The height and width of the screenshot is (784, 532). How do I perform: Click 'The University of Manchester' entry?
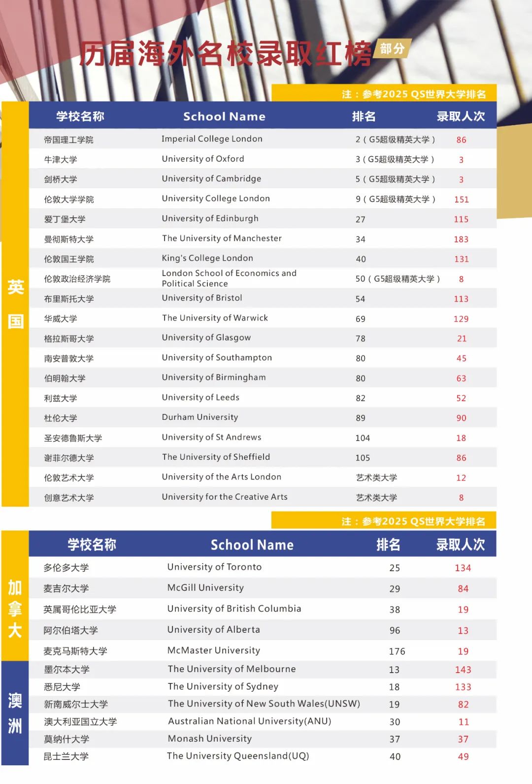[x=222, y=238]
